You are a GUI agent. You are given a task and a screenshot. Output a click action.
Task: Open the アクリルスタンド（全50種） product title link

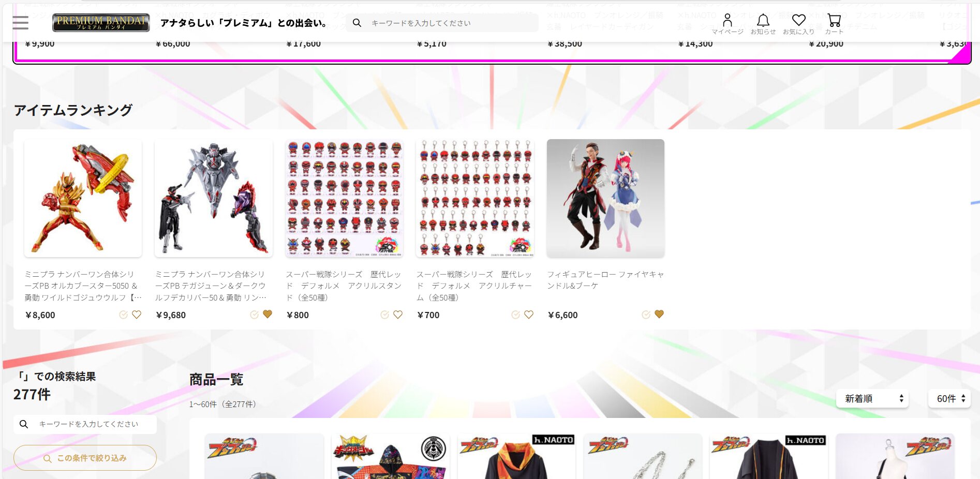pyautogui.click(x=344, y=286)
